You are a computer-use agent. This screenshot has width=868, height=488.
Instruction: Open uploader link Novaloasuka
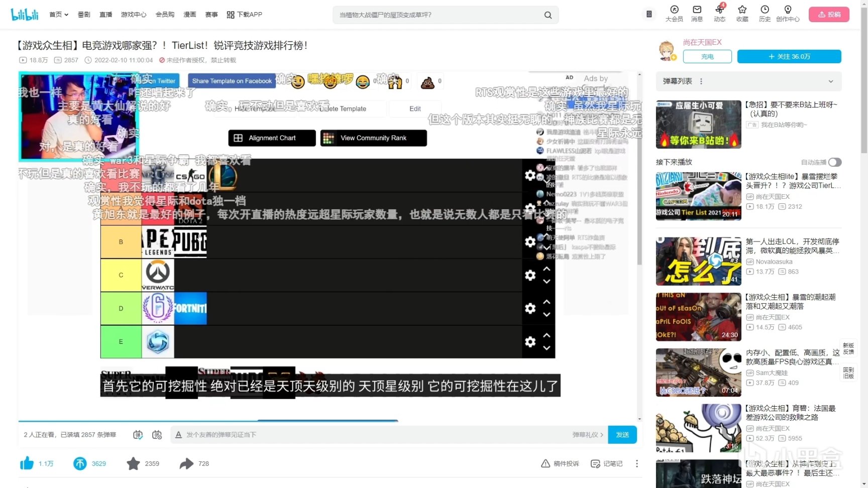click(774, 262)
